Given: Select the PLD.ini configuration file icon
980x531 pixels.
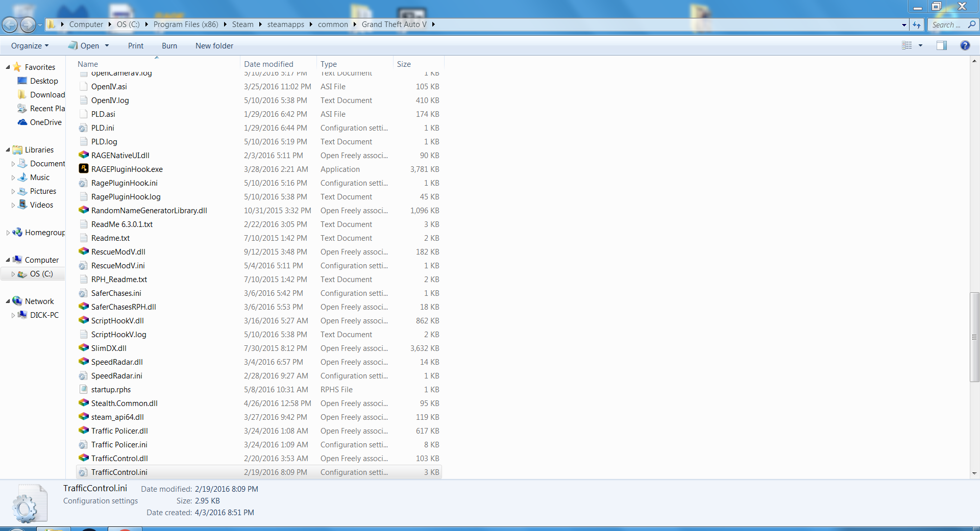Looking at the screenshot, I should [x=83, y=128].
